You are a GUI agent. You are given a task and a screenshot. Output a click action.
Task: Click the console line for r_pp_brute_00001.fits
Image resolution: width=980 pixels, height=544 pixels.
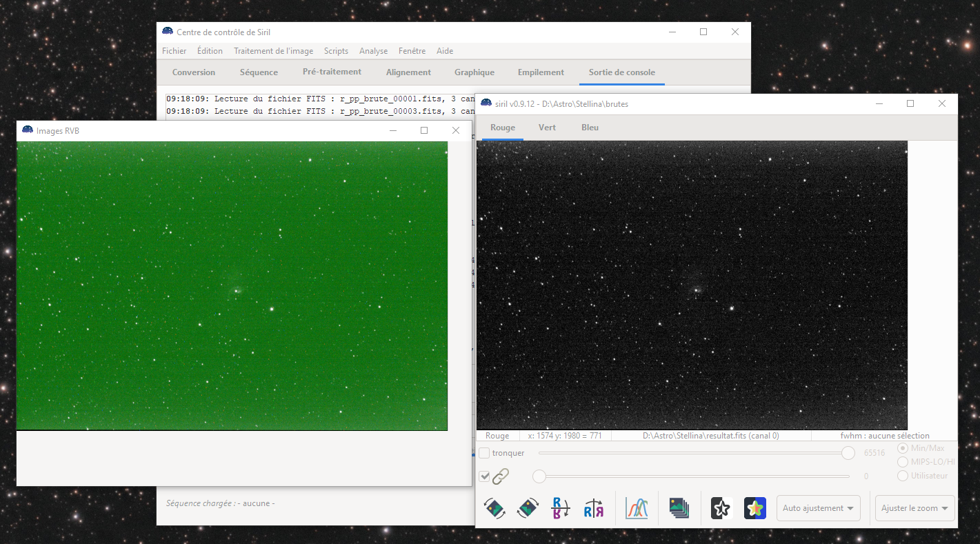pyautogui.click(x=320, y=99)
